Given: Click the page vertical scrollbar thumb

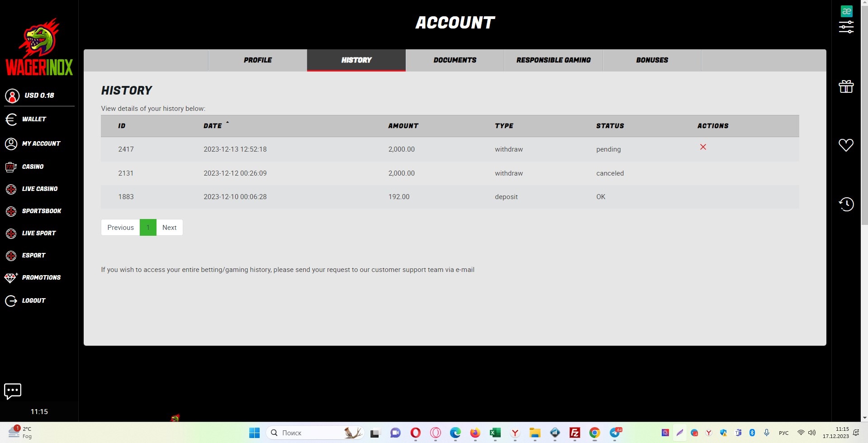Looking at the screenshot, I should pyautogui.click(x=864, y=115).
